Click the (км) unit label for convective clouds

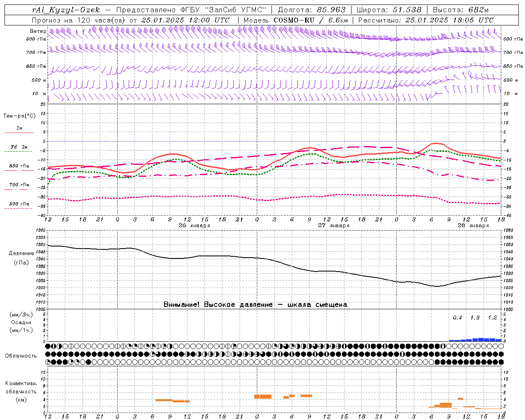tap(21, 400)
